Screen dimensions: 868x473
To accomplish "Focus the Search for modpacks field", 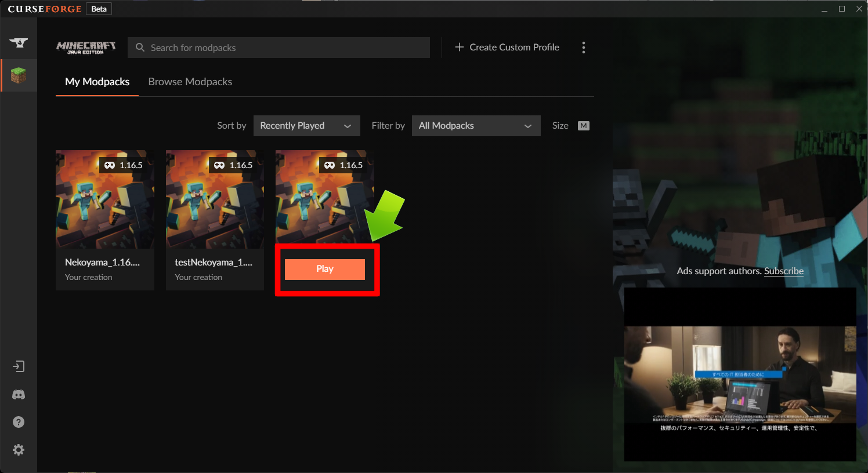I will (279, 48).
